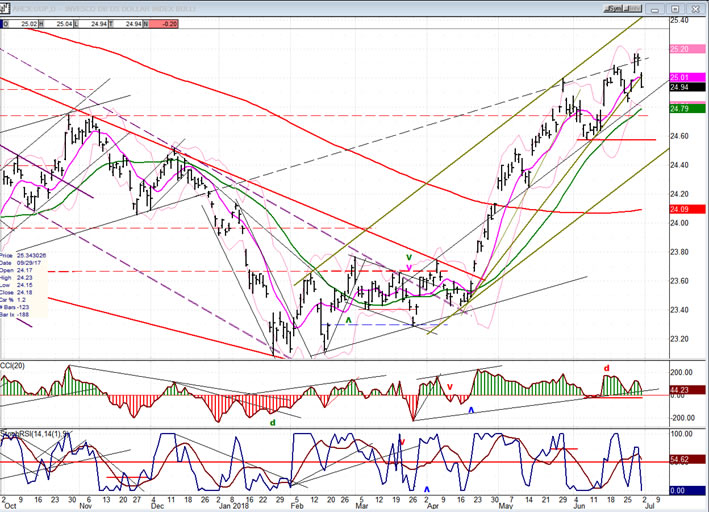
Task: Click the Feb label on date axis
Action: coord(297,506)
